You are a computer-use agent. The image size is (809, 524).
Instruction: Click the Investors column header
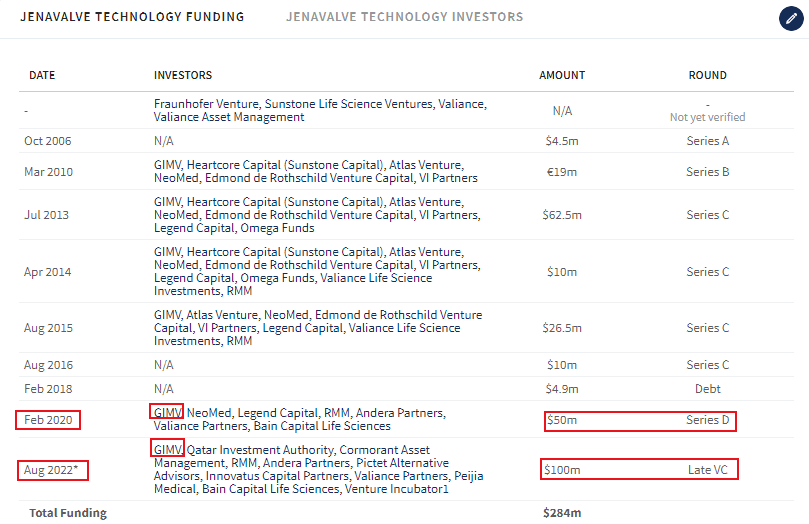[183, 75]
